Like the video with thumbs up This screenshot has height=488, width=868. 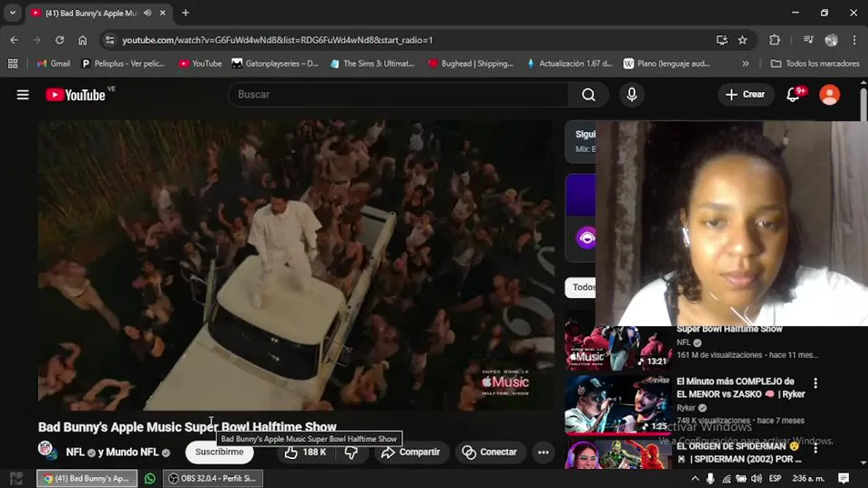click(304, 452)
